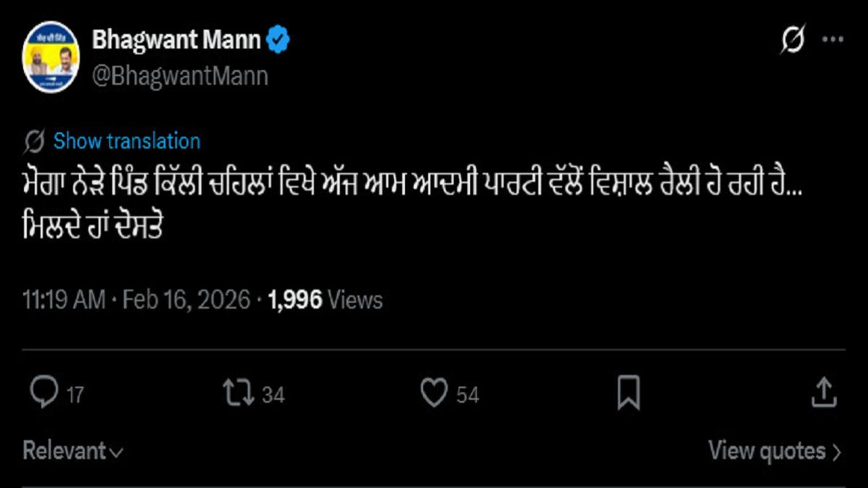The height and width of the screenshot is (488, 868).
Task: Open the Relevant replies sort dropdown
Action: coord(69,451)
